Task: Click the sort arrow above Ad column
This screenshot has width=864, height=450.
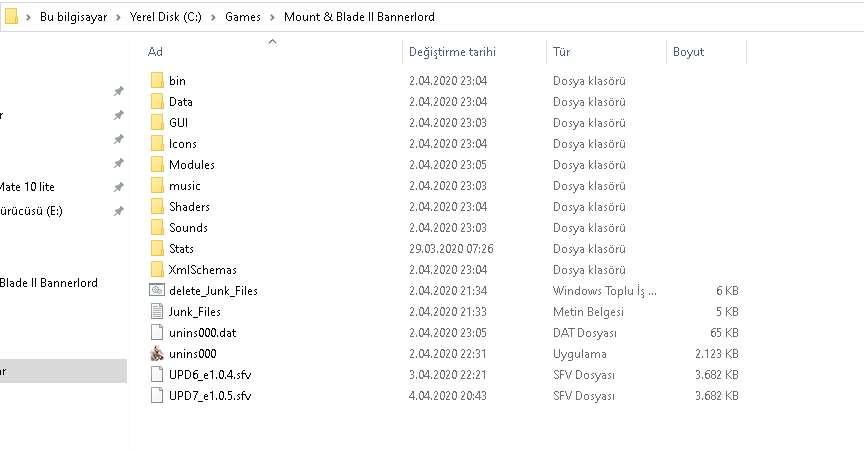Action: (272, 41)
